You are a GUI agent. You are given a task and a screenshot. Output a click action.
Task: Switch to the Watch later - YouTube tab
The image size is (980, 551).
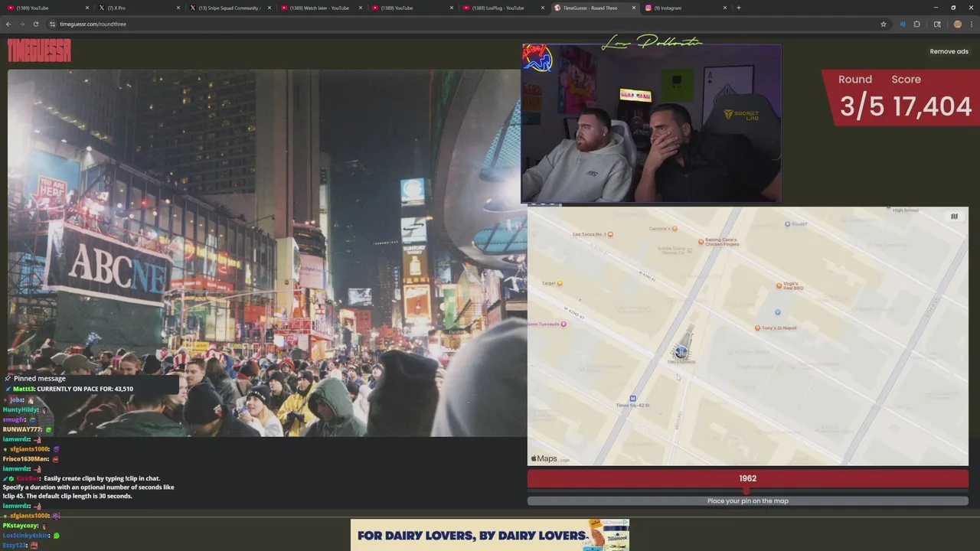click(x=319, y=8)
